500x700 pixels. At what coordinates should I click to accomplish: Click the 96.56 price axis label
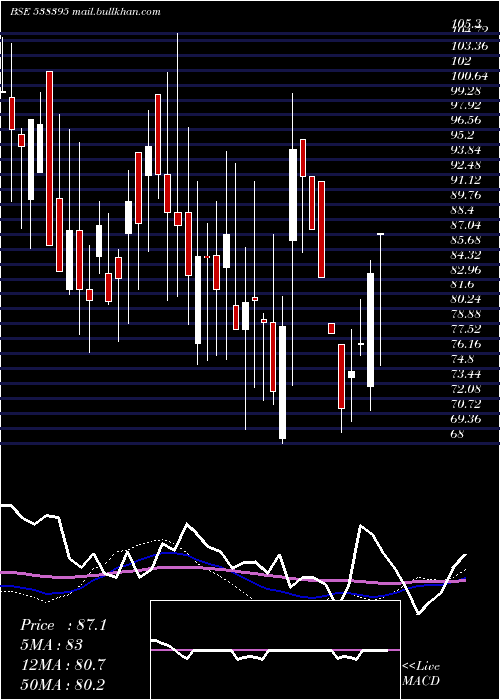466,120
